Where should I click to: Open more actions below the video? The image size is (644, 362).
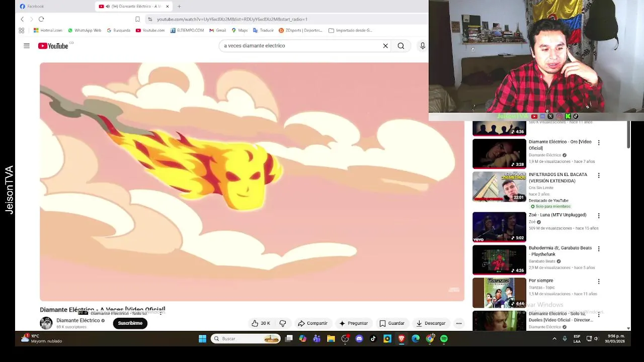point(459,323)
